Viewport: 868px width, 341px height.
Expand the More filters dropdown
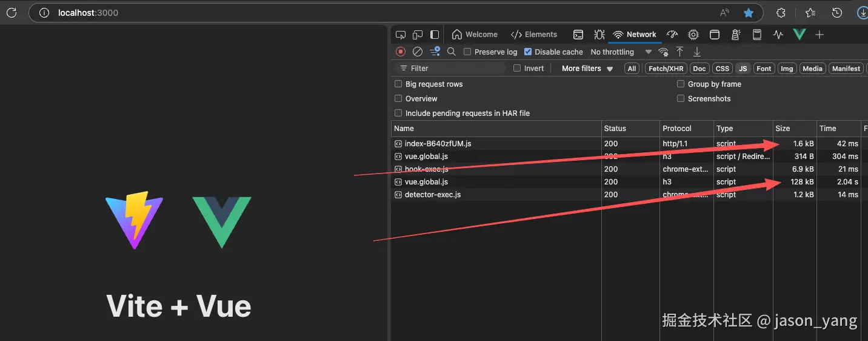tap(587, 69)
